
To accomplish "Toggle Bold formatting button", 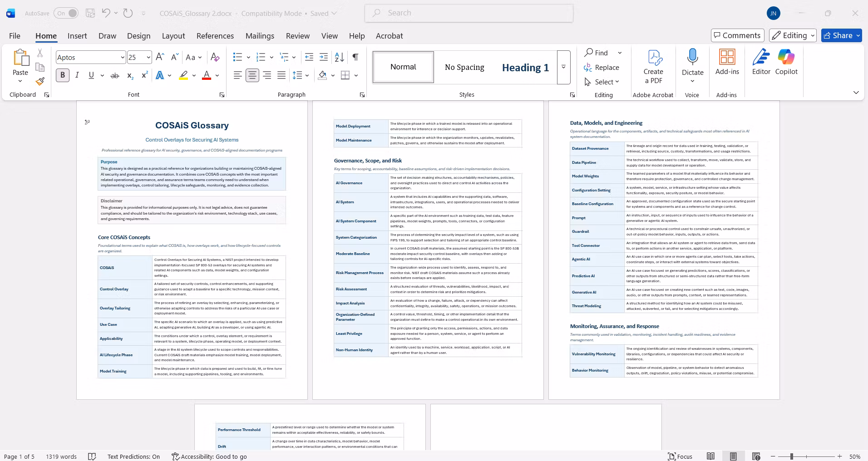I will coord(63,75).
